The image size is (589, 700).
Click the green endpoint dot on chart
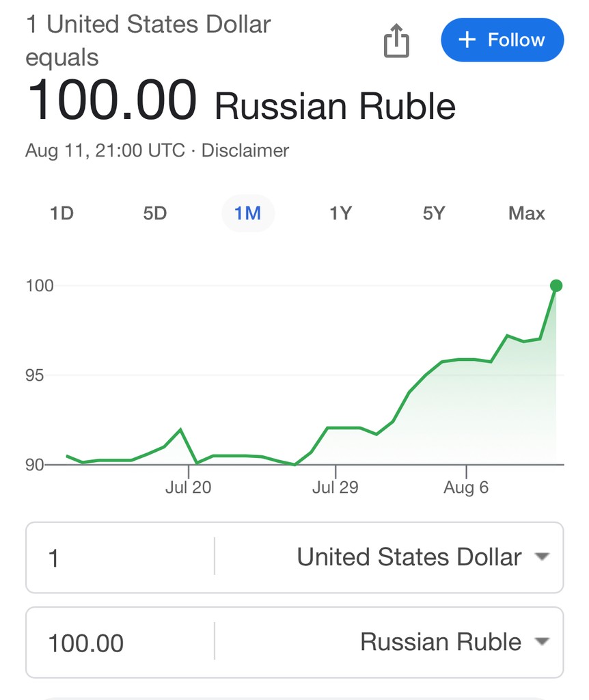point(556,286)
